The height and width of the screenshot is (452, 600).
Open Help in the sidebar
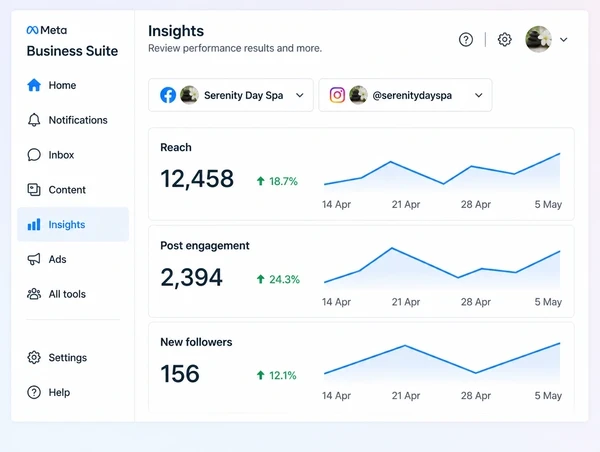73,392
